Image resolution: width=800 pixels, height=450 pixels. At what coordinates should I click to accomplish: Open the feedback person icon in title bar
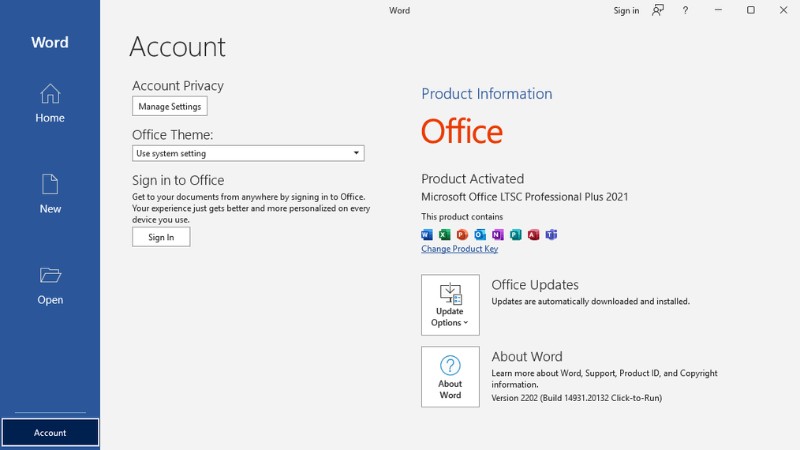coord(658,10)
